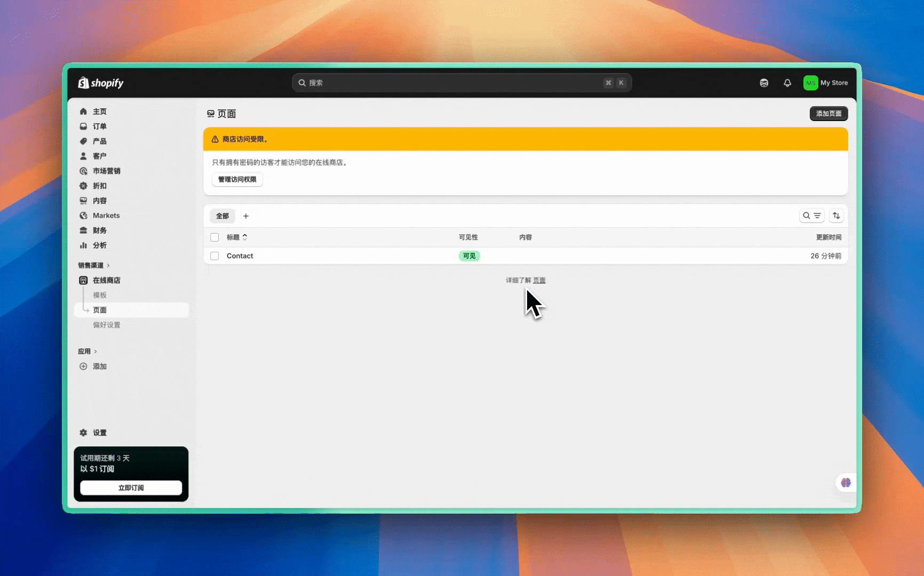This screenshot has width=924, height=576.
Task: Sort by the 标题 column header
Action: click(236, 237)
